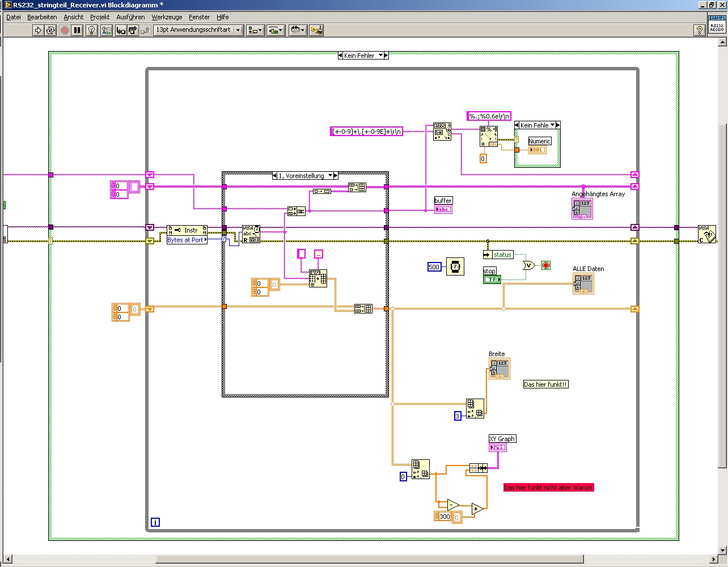
Task: Click the Run arrow toolbar button
Action: (x=38, y=30)
